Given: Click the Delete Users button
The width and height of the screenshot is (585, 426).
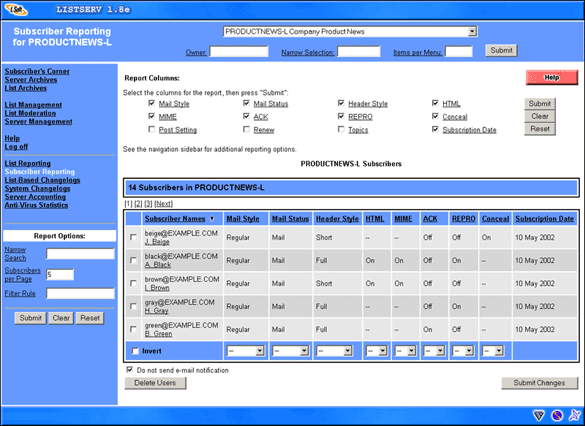Looking at the screenshot, I should coord(155,383).
